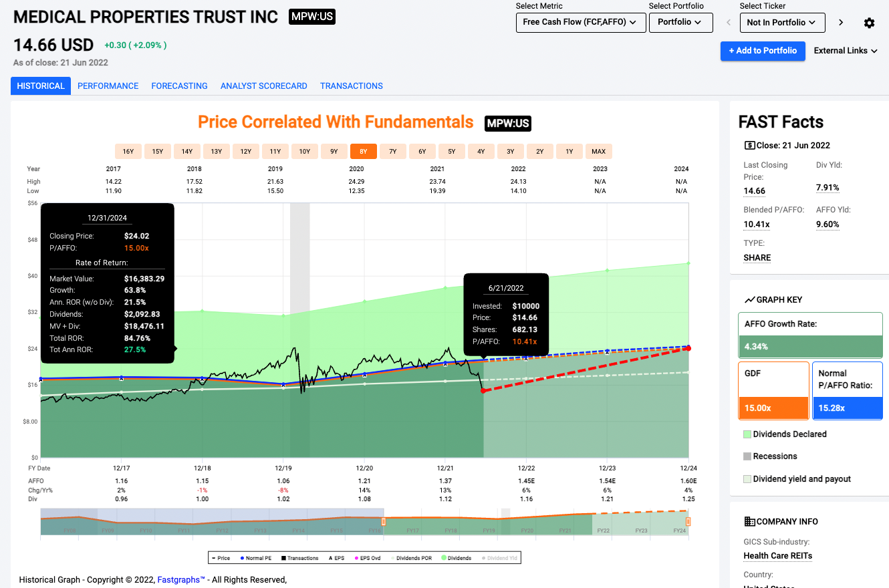Open the Analyst Scorecard tab
This screenshot has height=588, width=889.
(263, 86)
